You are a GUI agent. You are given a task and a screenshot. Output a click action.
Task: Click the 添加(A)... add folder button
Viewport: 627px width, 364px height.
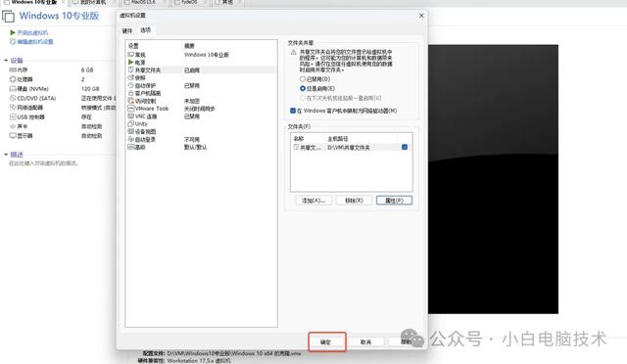(313, 201)
